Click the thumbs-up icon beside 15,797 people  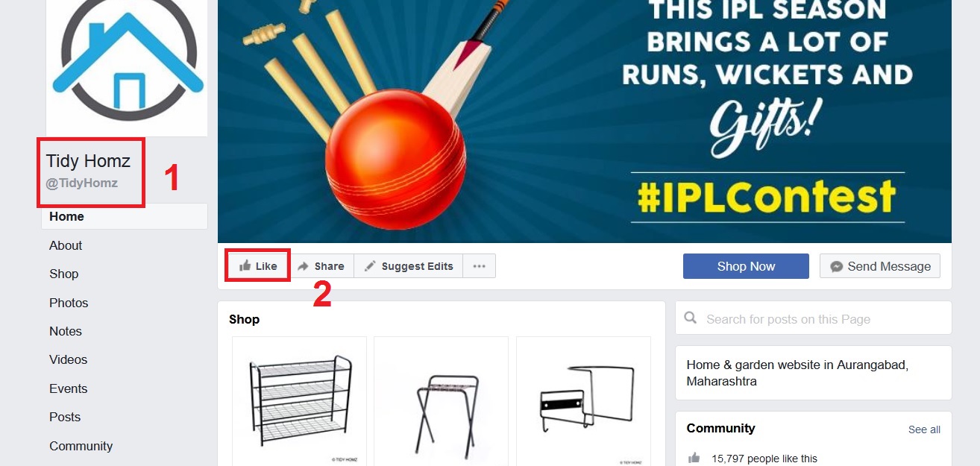tap(694, 458)
